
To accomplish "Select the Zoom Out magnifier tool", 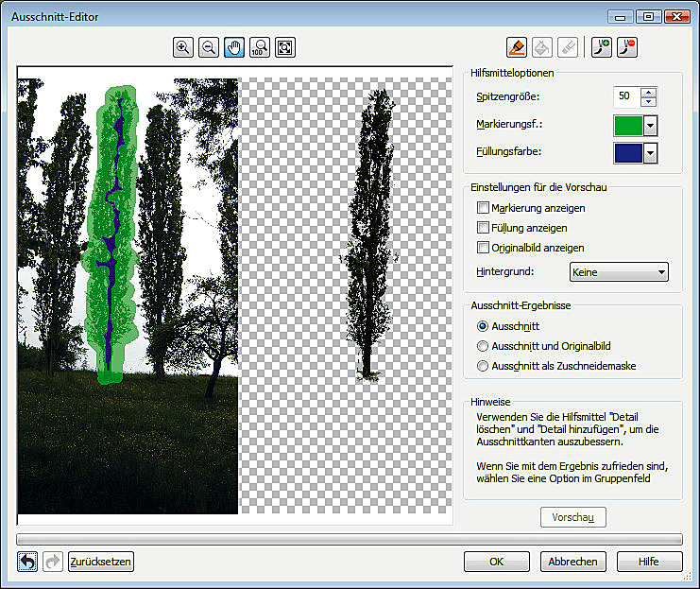I will tap(209, 46).
